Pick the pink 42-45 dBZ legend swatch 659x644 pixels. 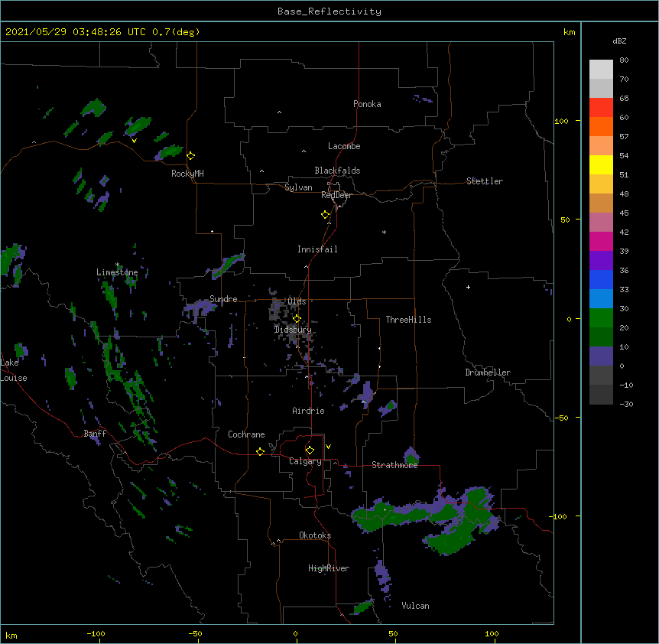coord(601,223)
